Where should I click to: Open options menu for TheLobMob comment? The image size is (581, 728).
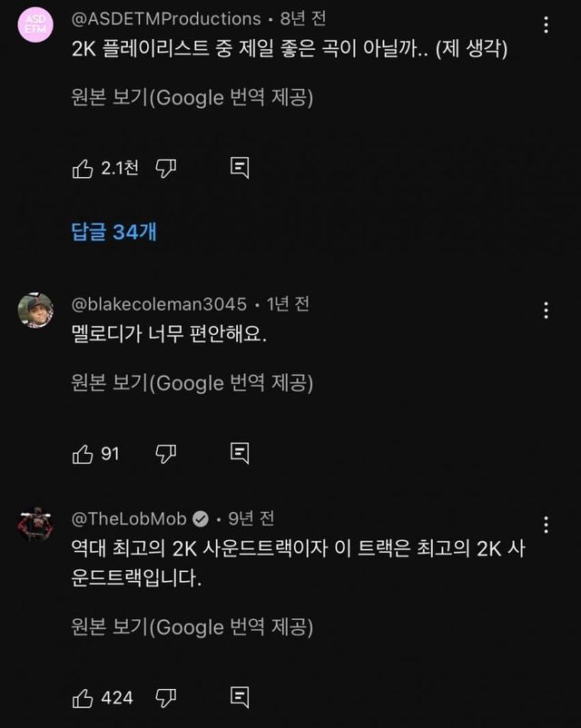click(x=546, y=525)
